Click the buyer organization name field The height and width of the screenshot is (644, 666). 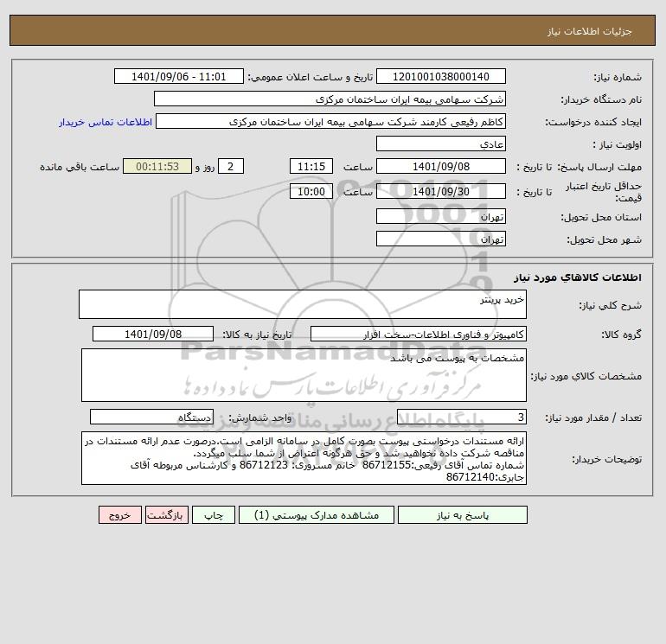(330, 99)
